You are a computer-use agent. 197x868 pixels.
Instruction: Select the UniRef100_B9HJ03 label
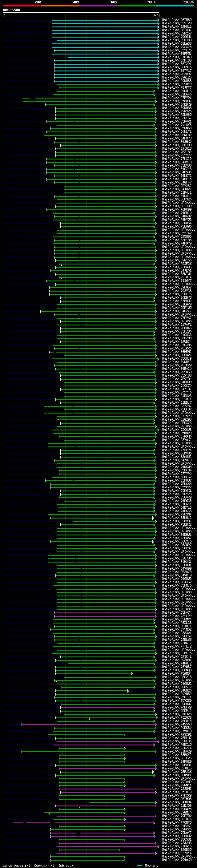[x=177, y=40]
